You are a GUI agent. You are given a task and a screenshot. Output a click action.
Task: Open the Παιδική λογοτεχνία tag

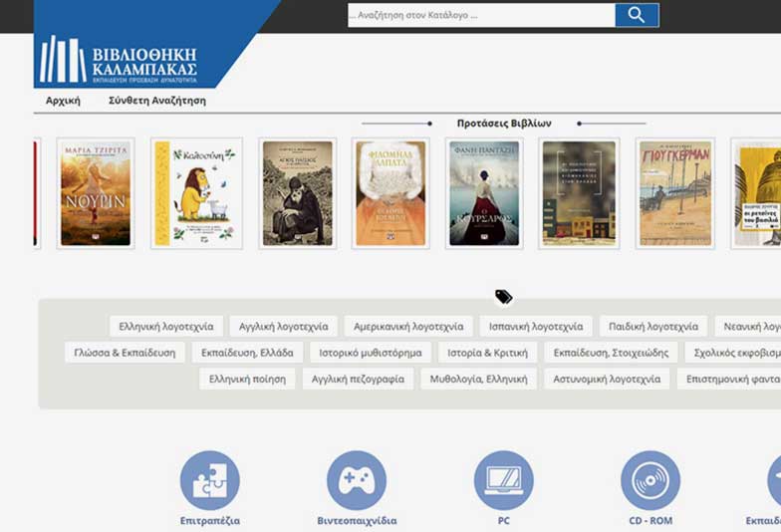click(x=653, y=327)
